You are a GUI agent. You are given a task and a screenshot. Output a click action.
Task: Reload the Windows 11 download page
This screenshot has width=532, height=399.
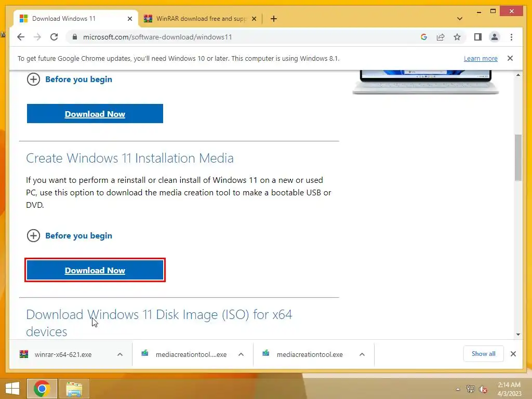tap(54, 37)
